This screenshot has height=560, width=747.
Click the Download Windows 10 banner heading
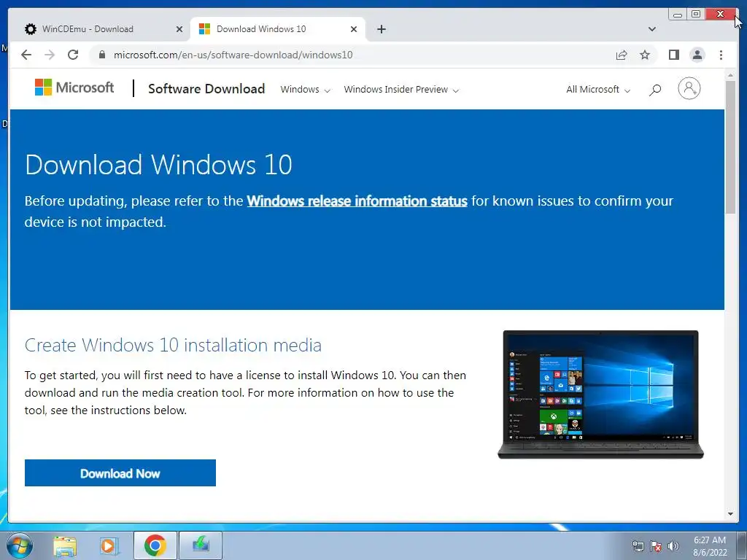coord(158,165)
